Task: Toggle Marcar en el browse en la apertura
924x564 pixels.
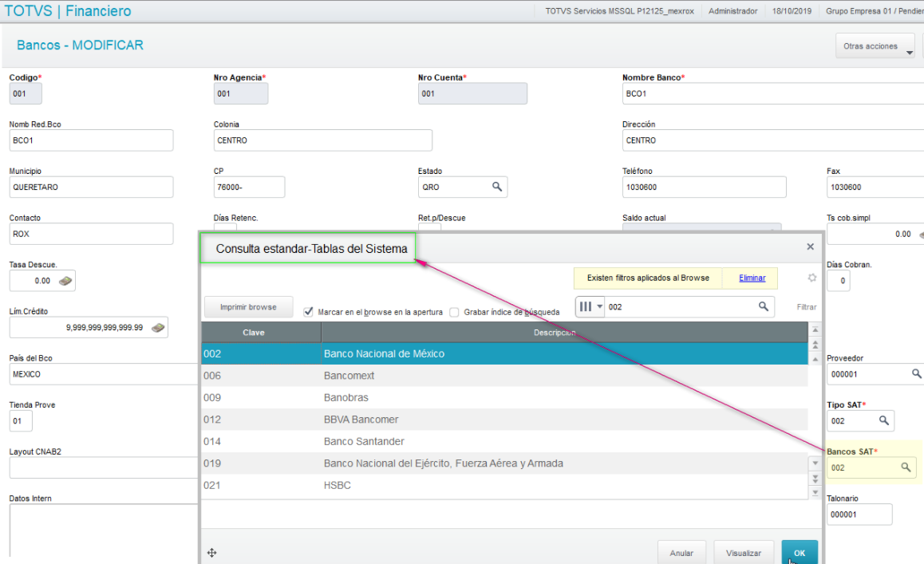Action: (x=308, y=312)
